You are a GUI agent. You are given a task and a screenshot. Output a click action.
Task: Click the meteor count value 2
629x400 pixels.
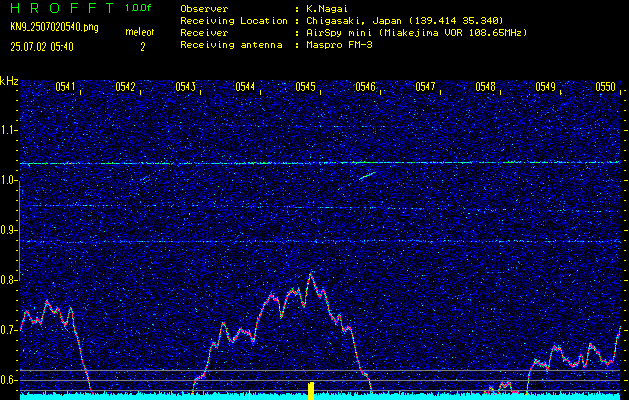coord(142,47)
